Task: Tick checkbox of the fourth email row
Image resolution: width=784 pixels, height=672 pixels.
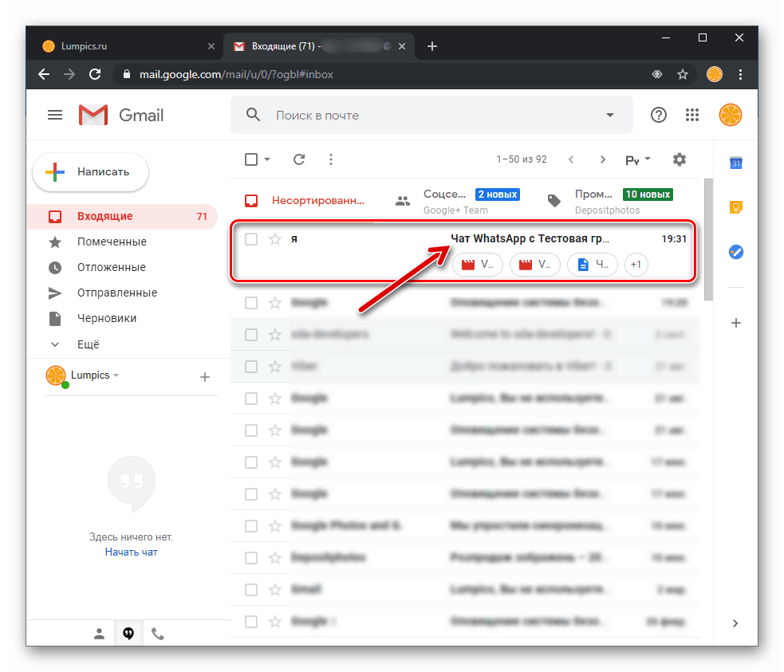Action: [251, 367]
